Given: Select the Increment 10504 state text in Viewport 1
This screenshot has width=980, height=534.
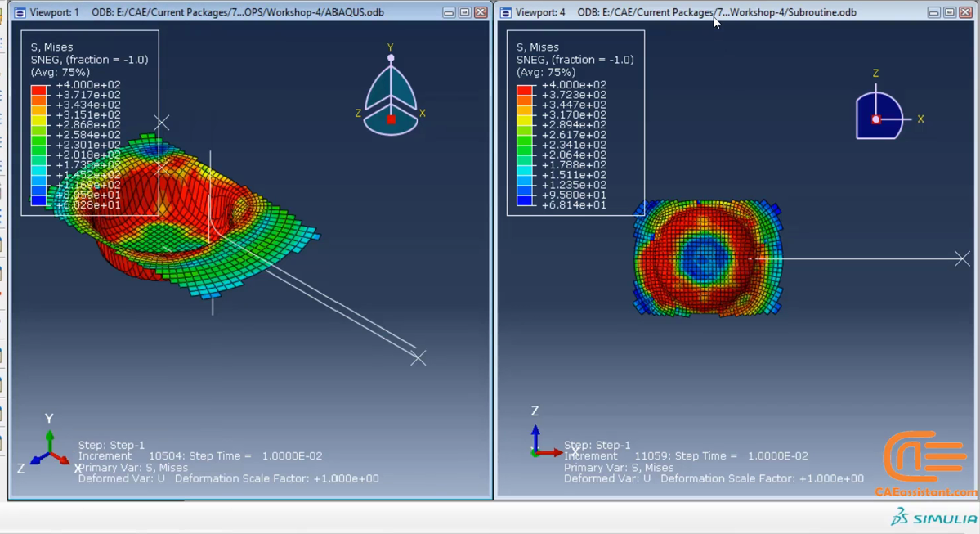Looking at the screenshot, I should pos(200,455).
